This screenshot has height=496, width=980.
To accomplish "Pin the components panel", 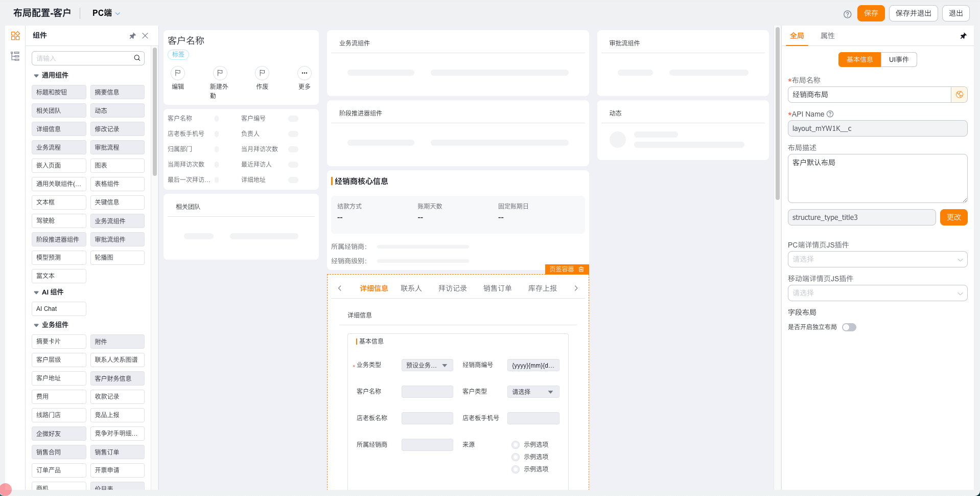I will [x=132, y=36].
